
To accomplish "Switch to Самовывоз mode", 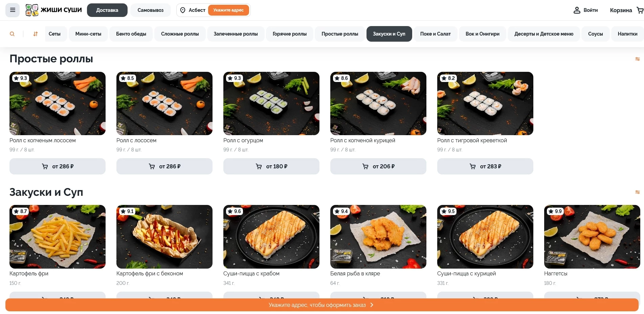I will [x=151, y=10].
